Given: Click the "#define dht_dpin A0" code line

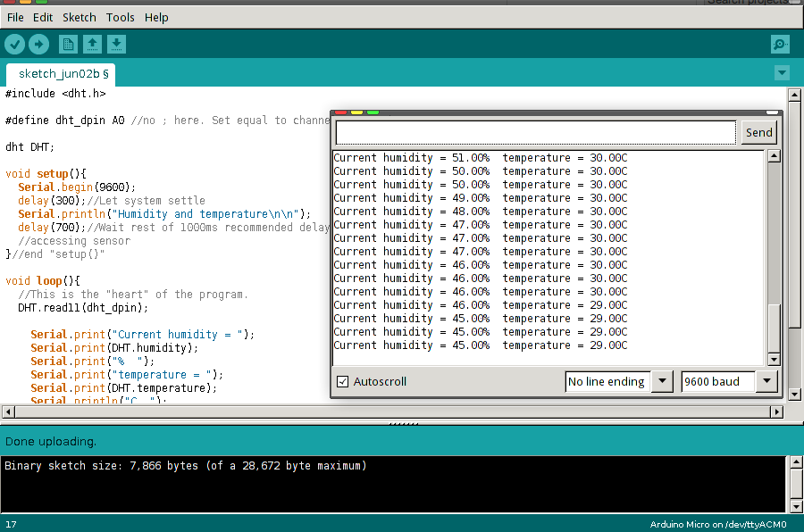Looking at the screenshot, I should click(x=167, y=121).
